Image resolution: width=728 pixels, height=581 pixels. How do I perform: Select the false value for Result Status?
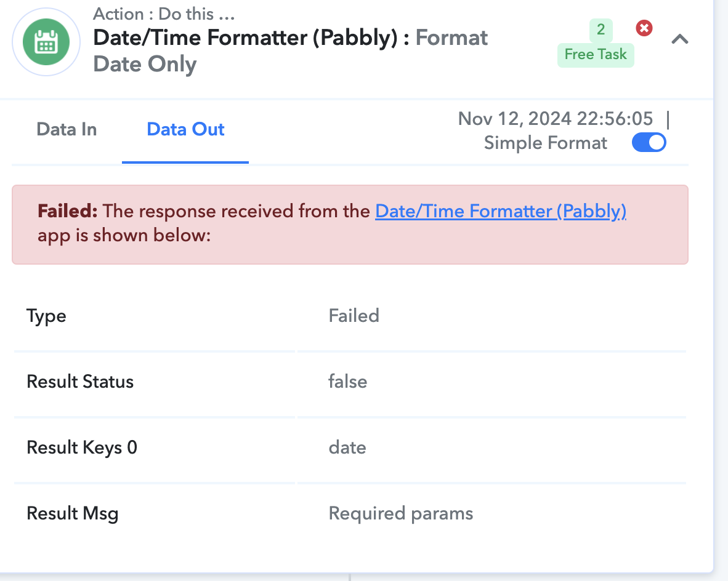coord(348,382)
